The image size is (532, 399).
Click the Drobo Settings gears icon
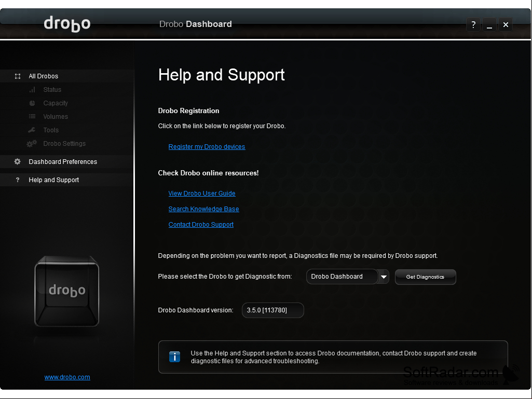(32, 144)
